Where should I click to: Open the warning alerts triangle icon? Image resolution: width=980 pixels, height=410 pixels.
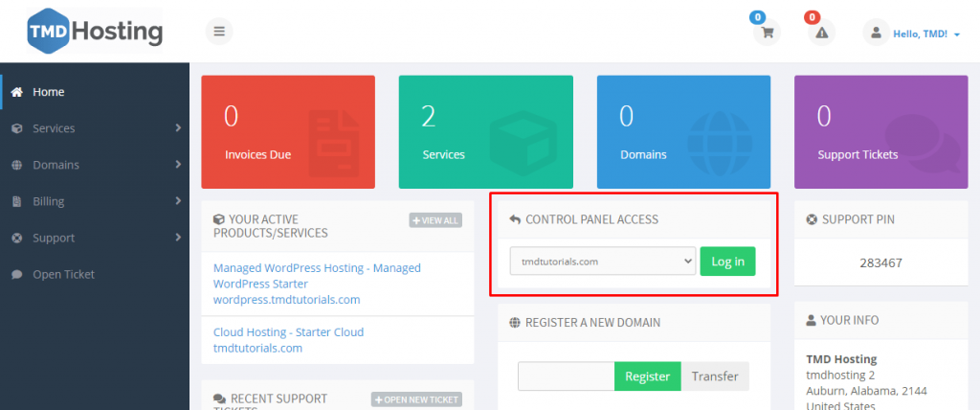click(x=821, y=33)
